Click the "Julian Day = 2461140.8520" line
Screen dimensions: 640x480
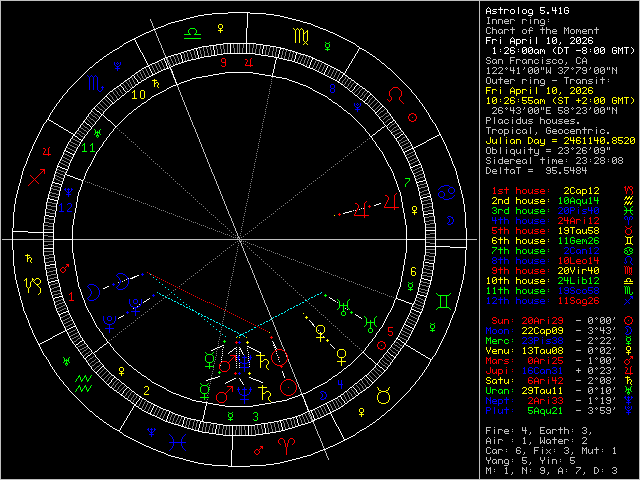tap(560, 141)
